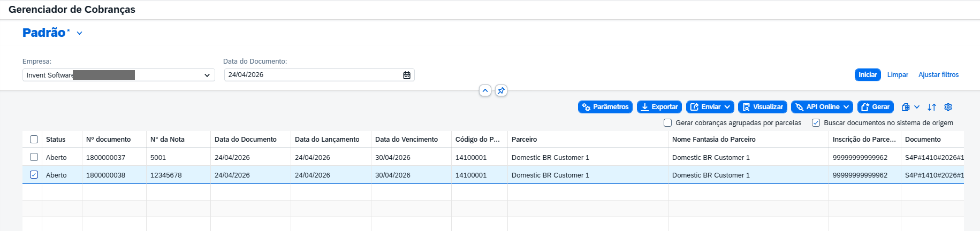This screenshot has height=231, width=980.
Task: Click the Gerar icon
Action: coord(865,107)
